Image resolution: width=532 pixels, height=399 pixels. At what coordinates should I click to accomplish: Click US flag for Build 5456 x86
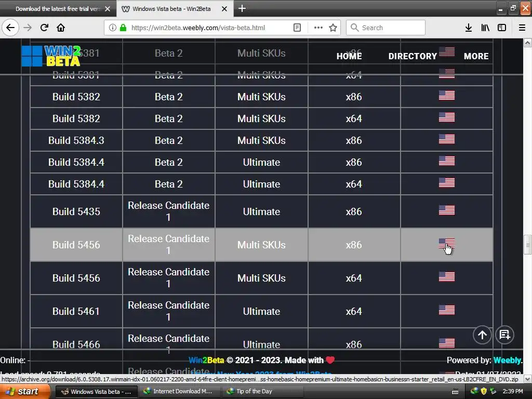(446, 243)
